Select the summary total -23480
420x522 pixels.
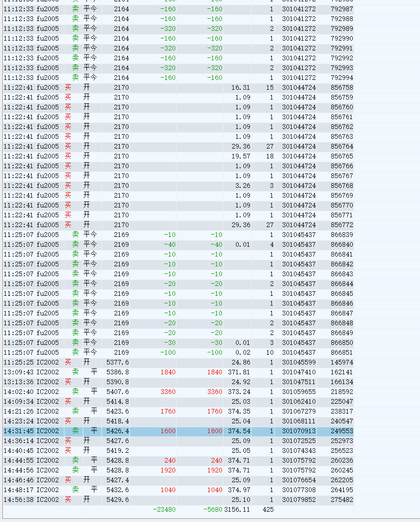(x=164, y=509)
